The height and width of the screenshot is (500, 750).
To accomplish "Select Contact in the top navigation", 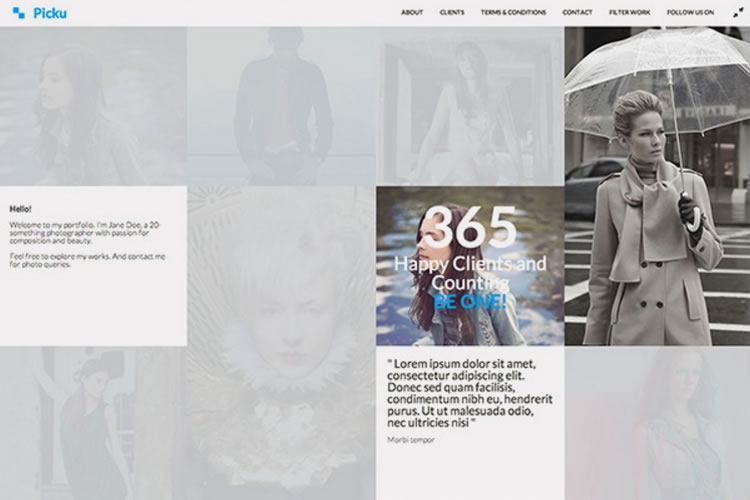I will point(577,13).
